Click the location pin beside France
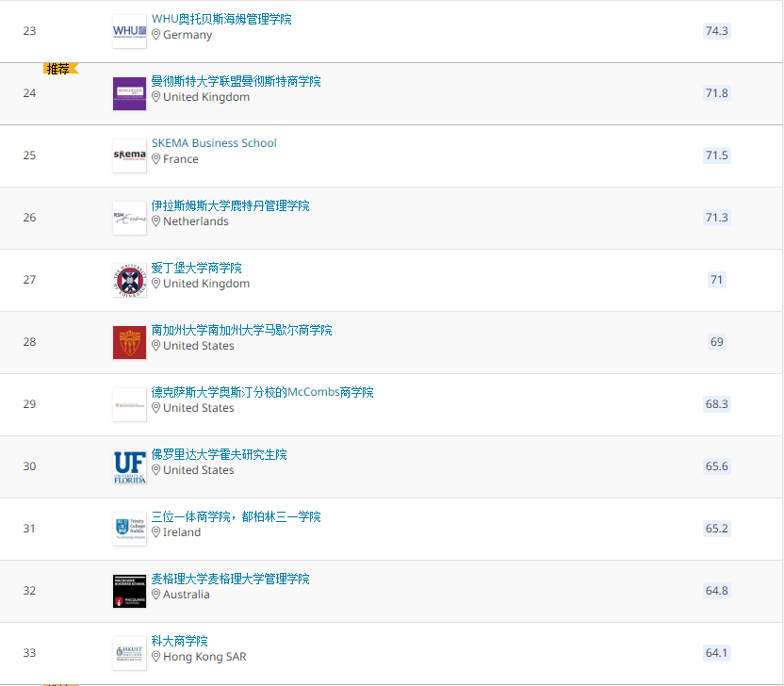 tap(156, 159)
